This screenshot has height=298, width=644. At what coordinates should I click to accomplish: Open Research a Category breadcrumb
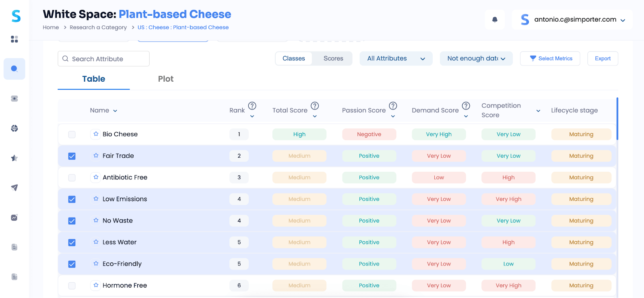[x=98, y=27]
